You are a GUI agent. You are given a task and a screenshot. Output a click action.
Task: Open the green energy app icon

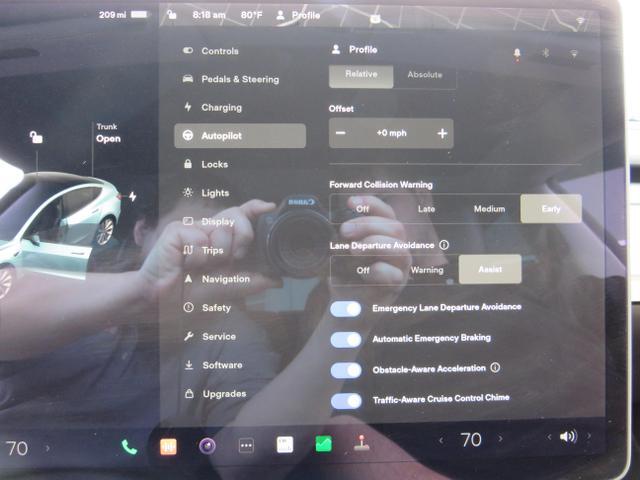[324, 444]
